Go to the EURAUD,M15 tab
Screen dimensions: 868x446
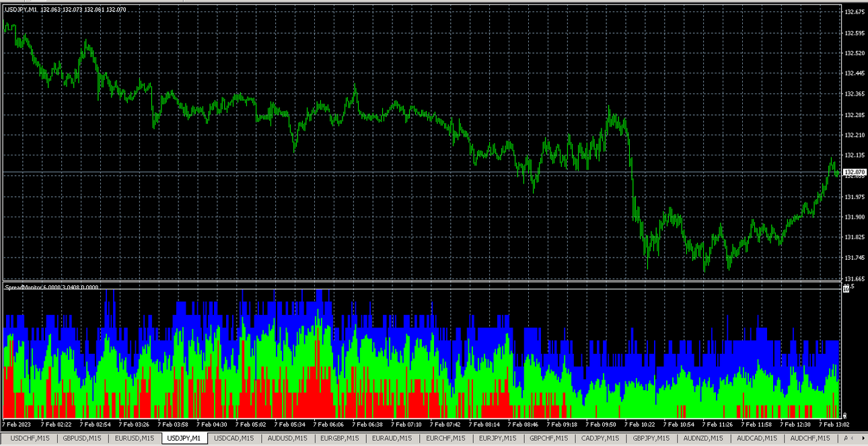tap(393, 439)
